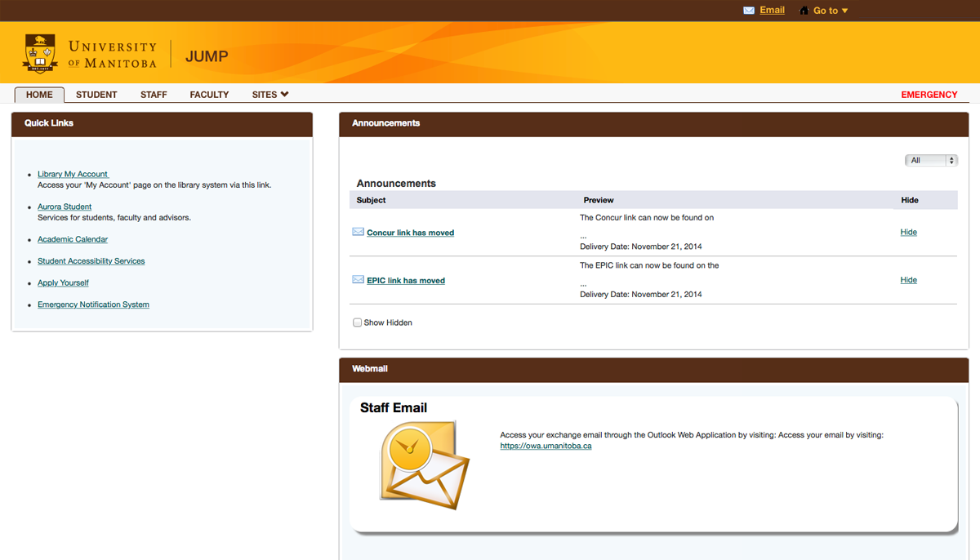Open the Aurora Student link
Image resolution: width=980 pixels, height=560 pixels.
(65, 207)
